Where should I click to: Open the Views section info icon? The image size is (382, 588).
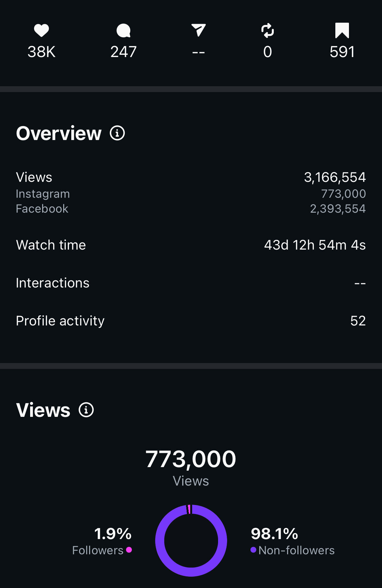tap(86, 410)
